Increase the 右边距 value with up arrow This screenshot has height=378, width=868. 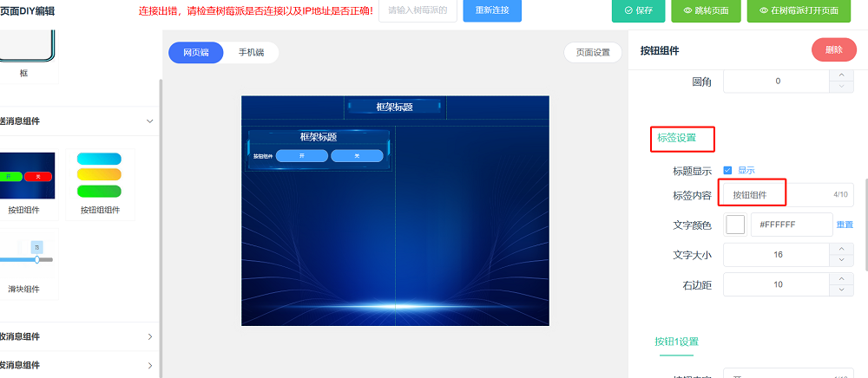click(x=841, y=279)
